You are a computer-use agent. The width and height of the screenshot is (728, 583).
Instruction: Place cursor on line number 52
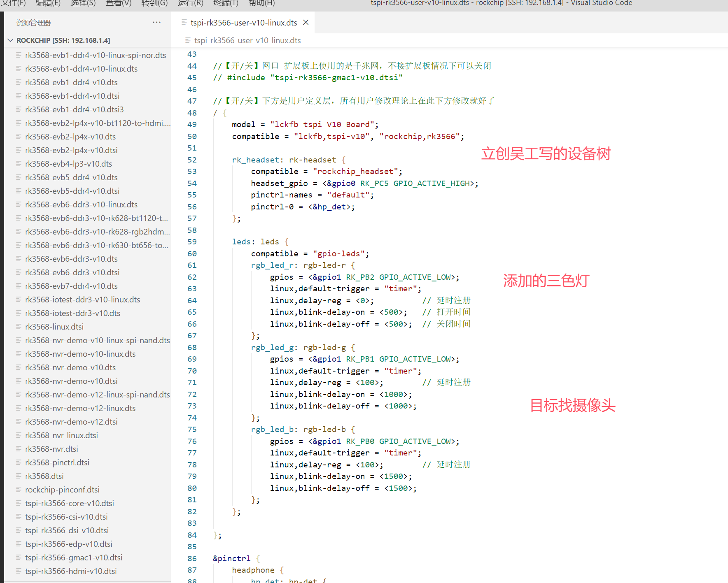click(x=192, y=160)
